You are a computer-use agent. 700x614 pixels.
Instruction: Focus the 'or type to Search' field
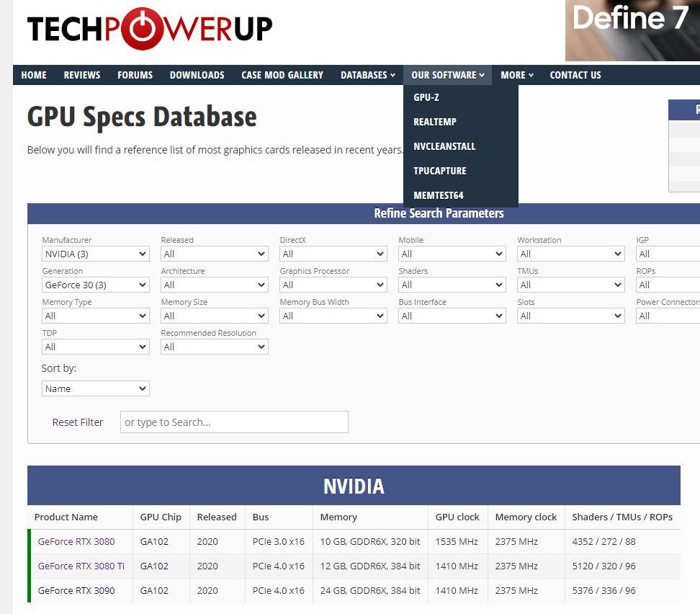click(x=234, y=422)
